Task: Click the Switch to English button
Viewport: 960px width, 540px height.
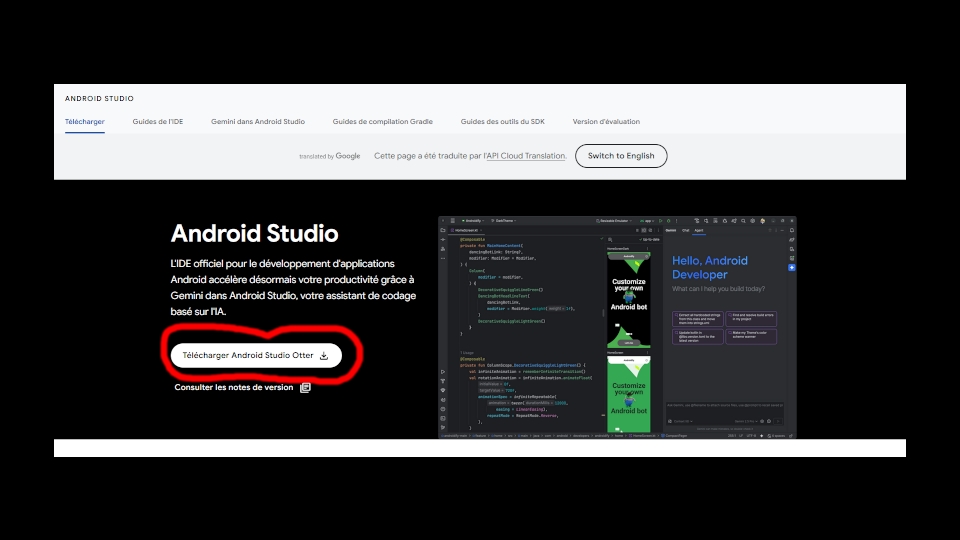Action: [621, 156]
